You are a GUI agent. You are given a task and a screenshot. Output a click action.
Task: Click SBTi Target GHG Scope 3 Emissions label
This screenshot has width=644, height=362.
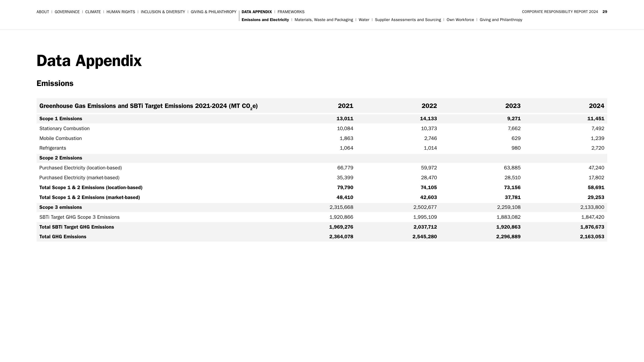click(79, 217)
